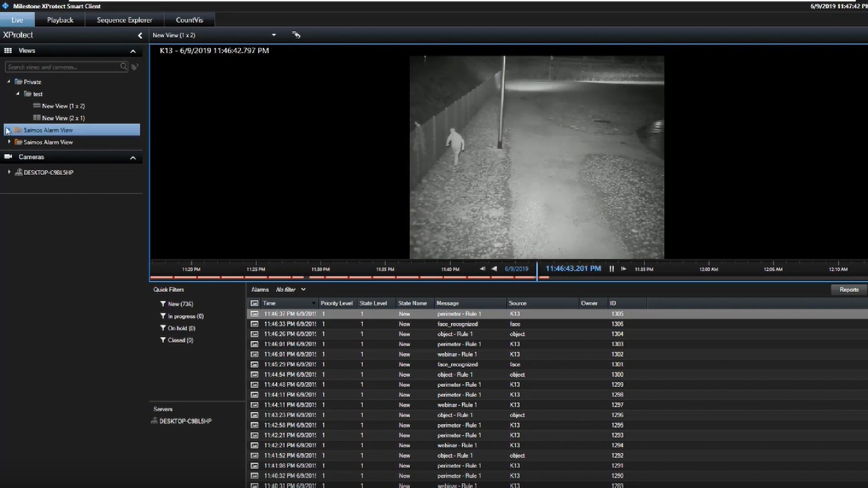Sort alarms by Time column
This screenshot has height=488, width=868.
(x=289, y=303)
